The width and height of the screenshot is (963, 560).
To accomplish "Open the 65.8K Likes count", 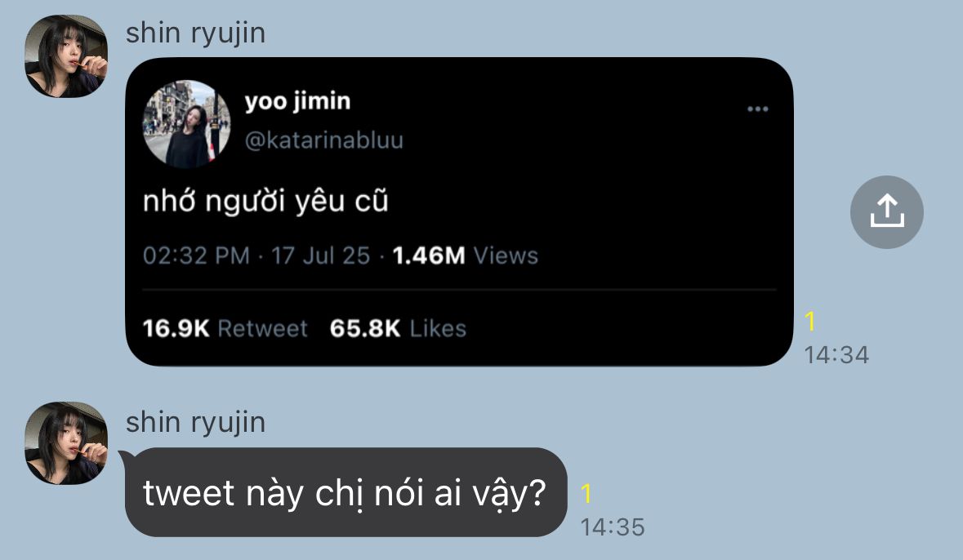I will [x=398, y=328].
